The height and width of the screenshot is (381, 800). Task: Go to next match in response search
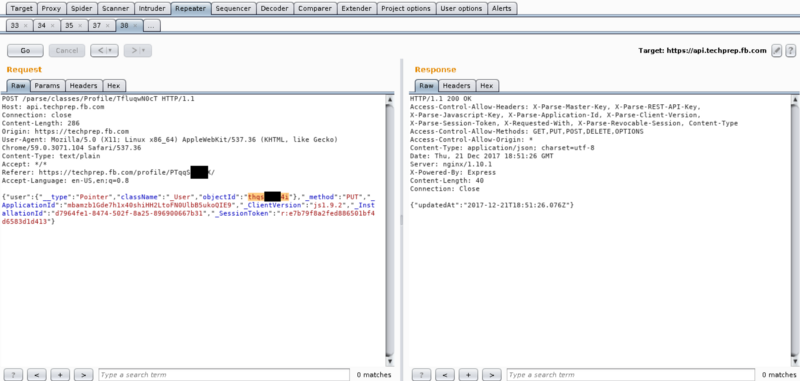pyautogui.click(x=491, y=375)
